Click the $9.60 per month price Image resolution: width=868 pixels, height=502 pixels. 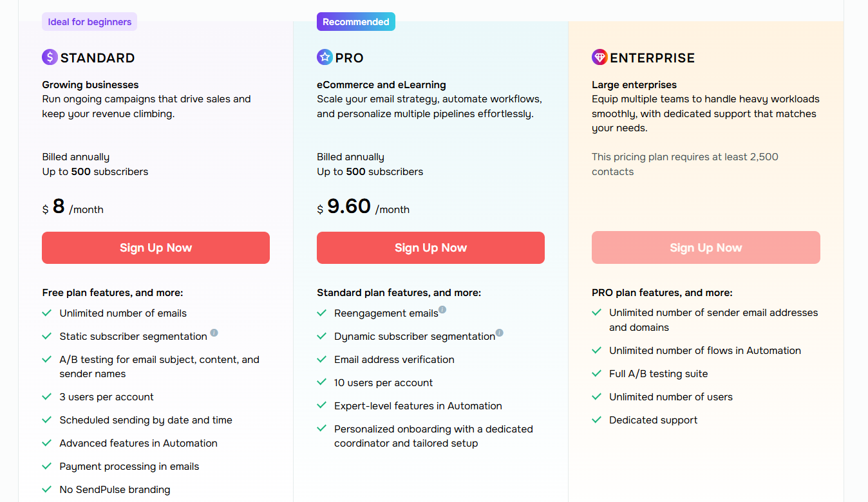[x=363, y=207]
